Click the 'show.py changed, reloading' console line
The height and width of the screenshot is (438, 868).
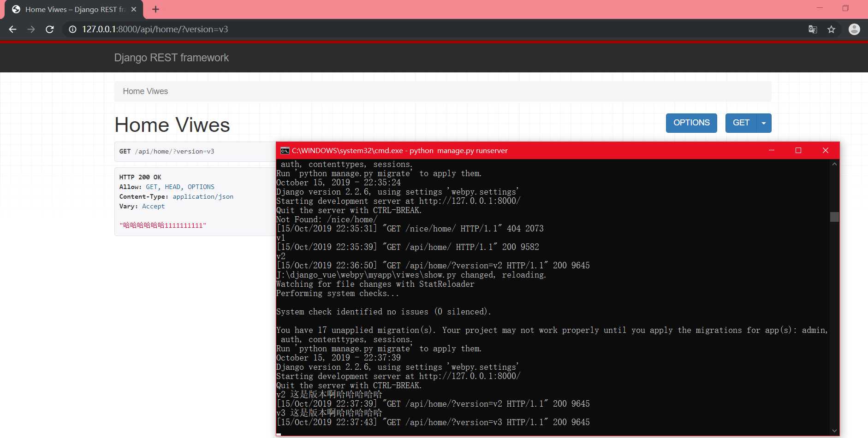(x=411, y=275)
